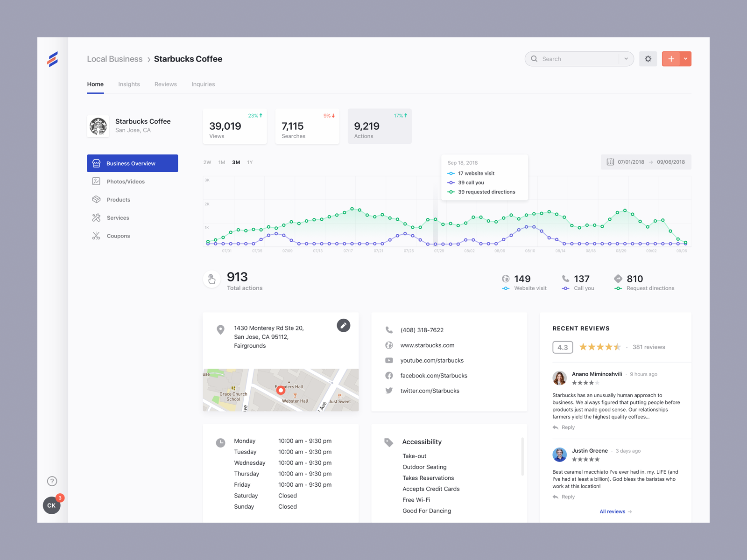The height and width of the screenshot is (560, 747).
Task: Click the notification badge on CK avatar
Action: (x=60, y=498)
